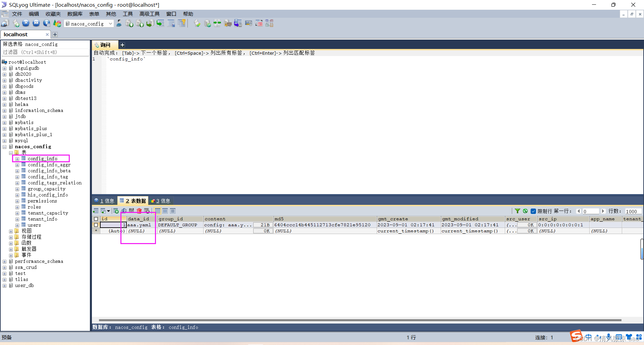Click the data_id column header

coord(141,219)
